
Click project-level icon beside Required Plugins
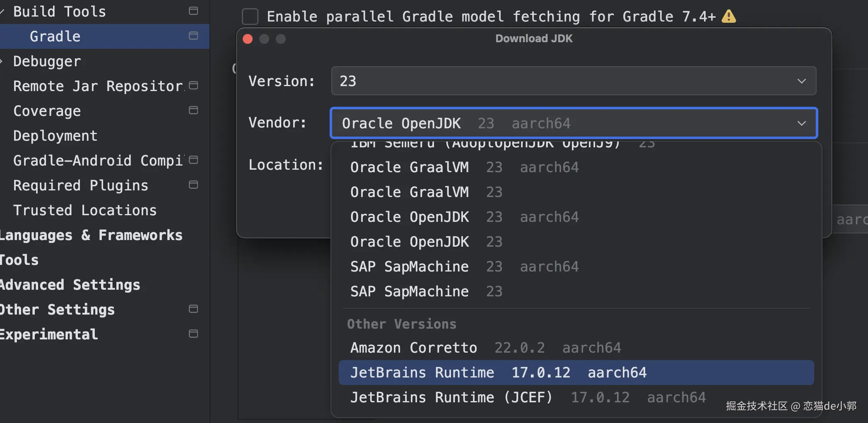pyautogui.click(x=193, y=185)
